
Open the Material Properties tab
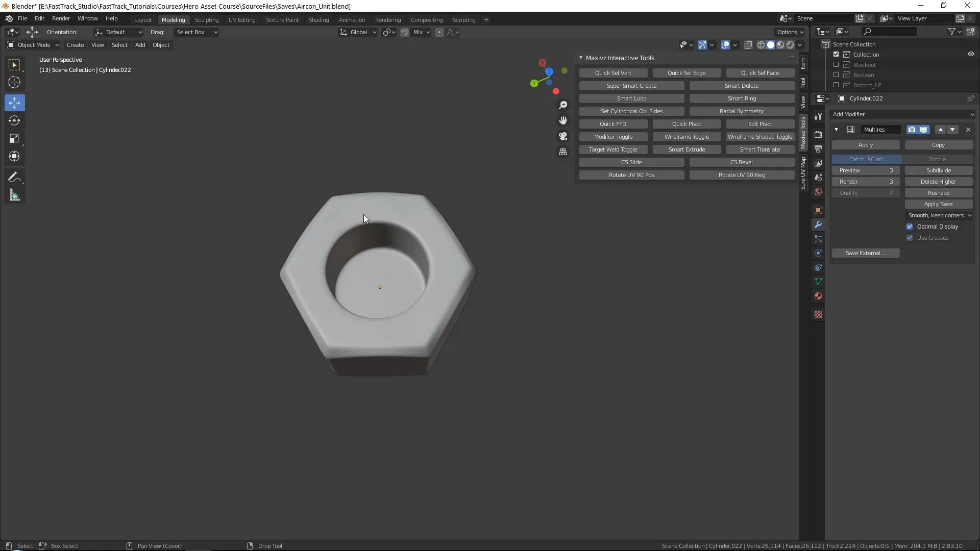(x=818, y=296)
